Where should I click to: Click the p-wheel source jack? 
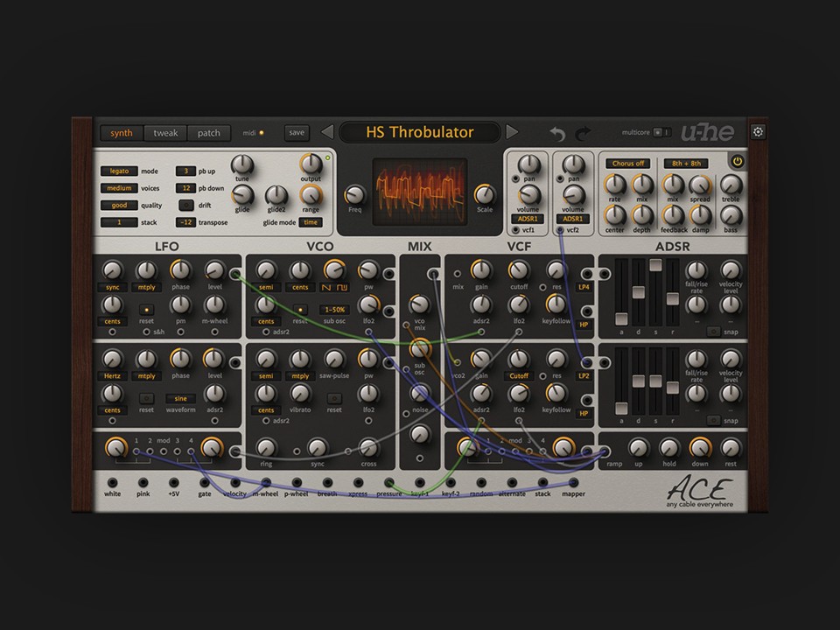point(297,483)
